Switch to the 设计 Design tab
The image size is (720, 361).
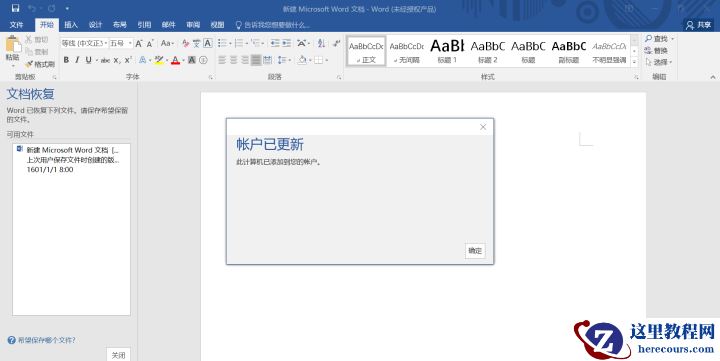pos(96,25)
